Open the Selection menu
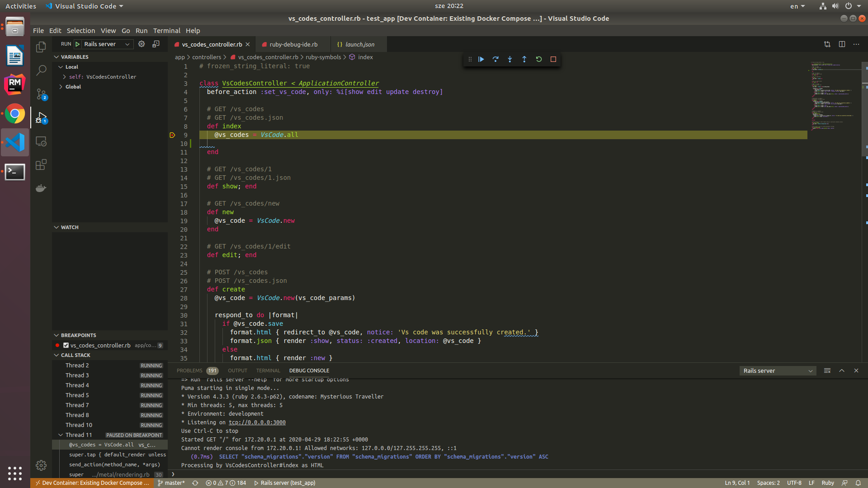Viewport: 868px width, 488px height. click(81, 31)
